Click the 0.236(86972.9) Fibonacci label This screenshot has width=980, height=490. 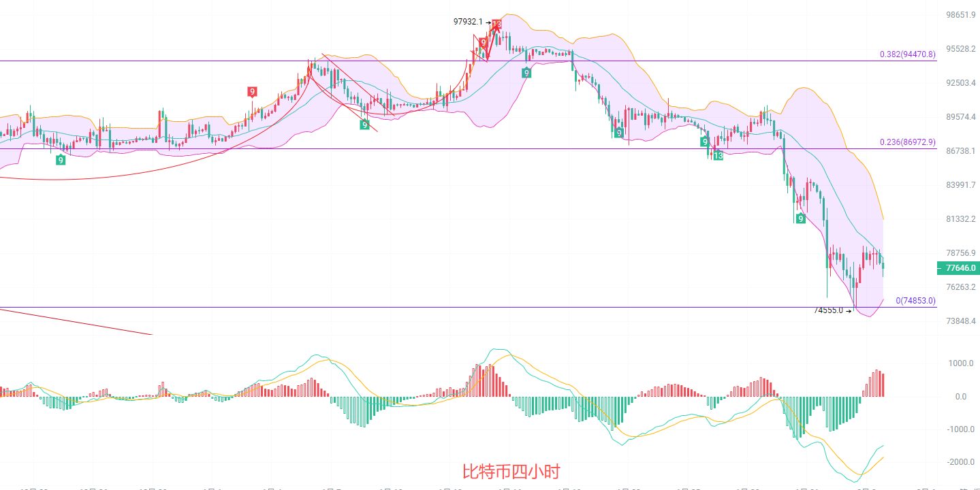click(907, 142)
